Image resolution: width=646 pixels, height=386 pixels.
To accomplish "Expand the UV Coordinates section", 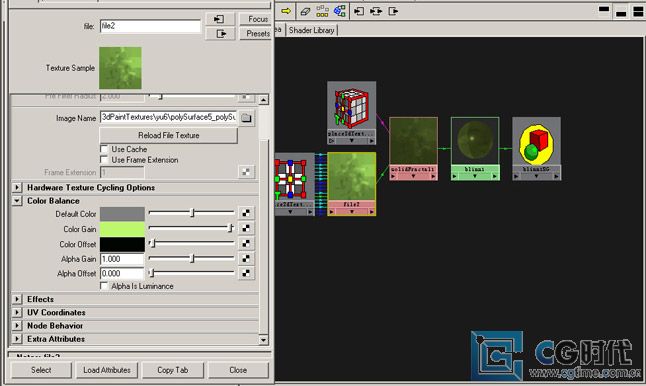I will point(17,312).
